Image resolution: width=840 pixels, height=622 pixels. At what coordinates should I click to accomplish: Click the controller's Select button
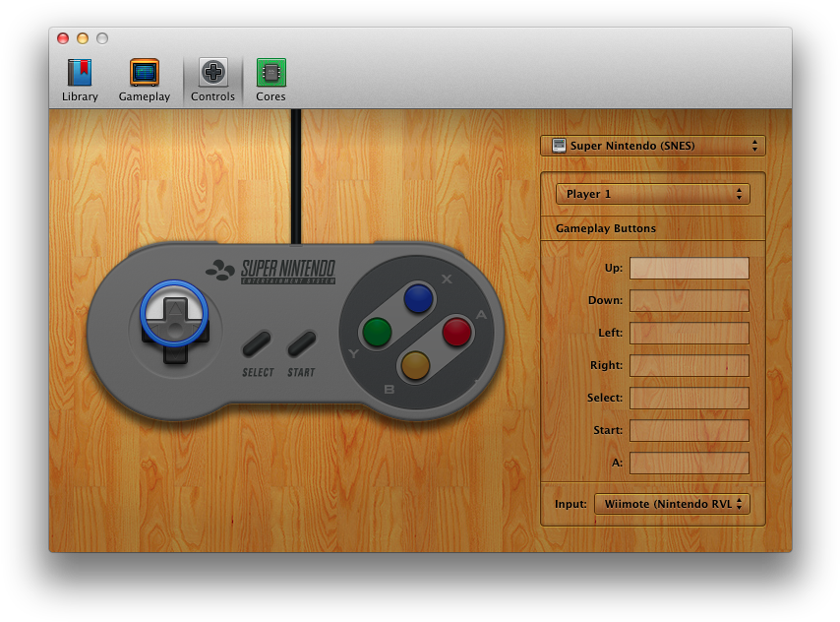coord(257,344)
